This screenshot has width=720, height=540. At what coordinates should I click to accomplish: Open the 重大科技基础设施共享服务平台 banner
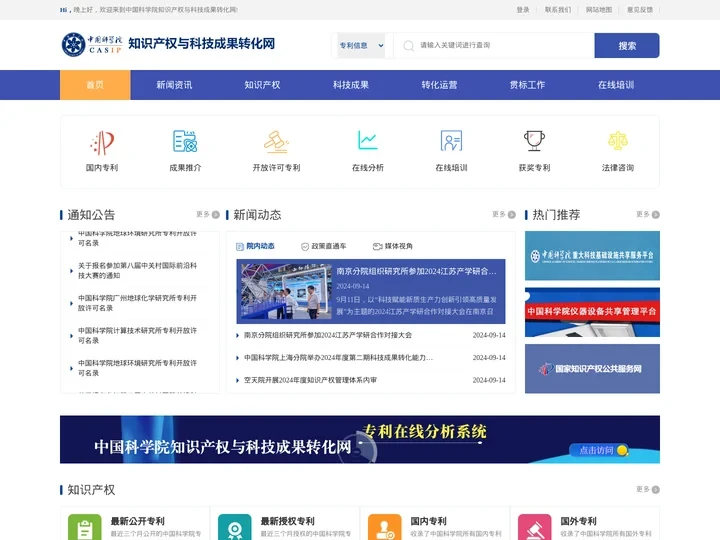(x=592, y=256)
